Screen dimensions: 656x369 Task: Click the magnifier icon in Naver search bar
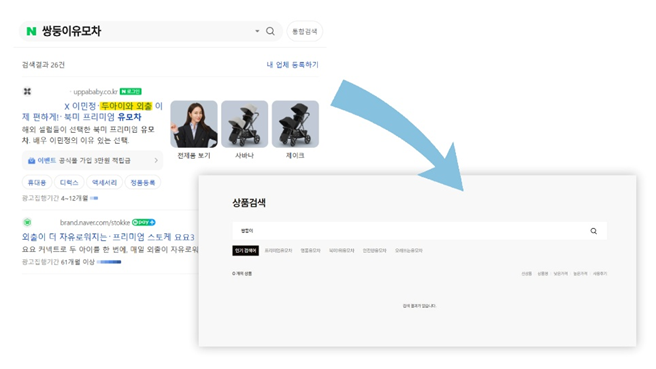(x=270, y=31)
